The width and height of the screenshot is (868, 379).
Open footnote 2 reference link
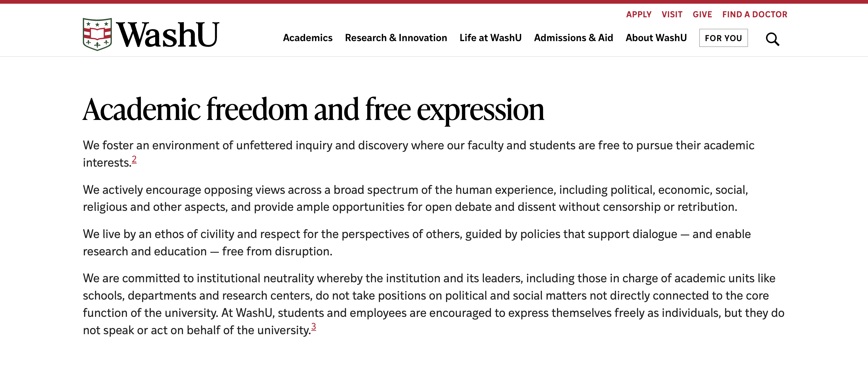tap(134, 159)
